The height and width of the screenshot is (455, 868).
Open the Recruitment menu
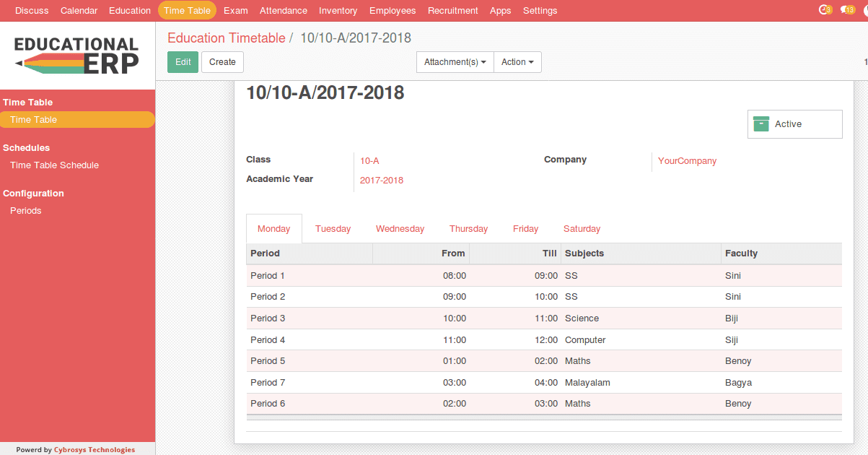click(452, 10)
